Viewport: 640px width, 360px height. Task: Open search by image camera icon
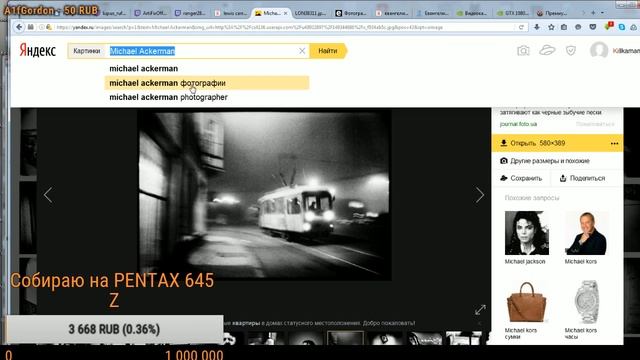click(x=523, y=51)
